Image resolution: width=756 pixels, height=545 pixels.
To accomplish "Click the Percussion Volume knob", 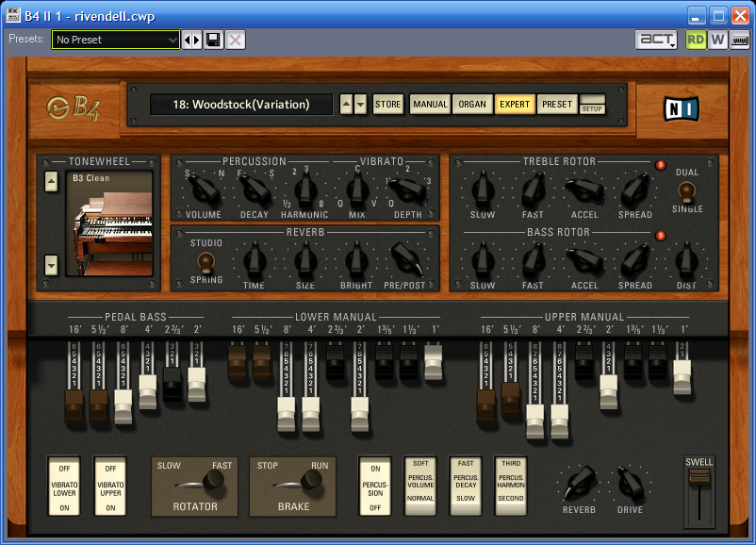I will [x=205, y=190].
